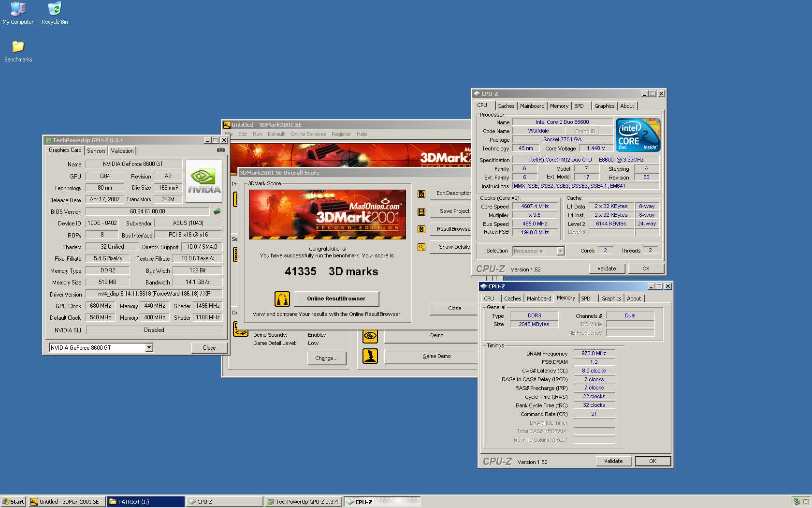The height and width of the screenshot is (508, 812).
Task: Open Mainboard tab in upper CPU-Z window
Action: [532, 106]
